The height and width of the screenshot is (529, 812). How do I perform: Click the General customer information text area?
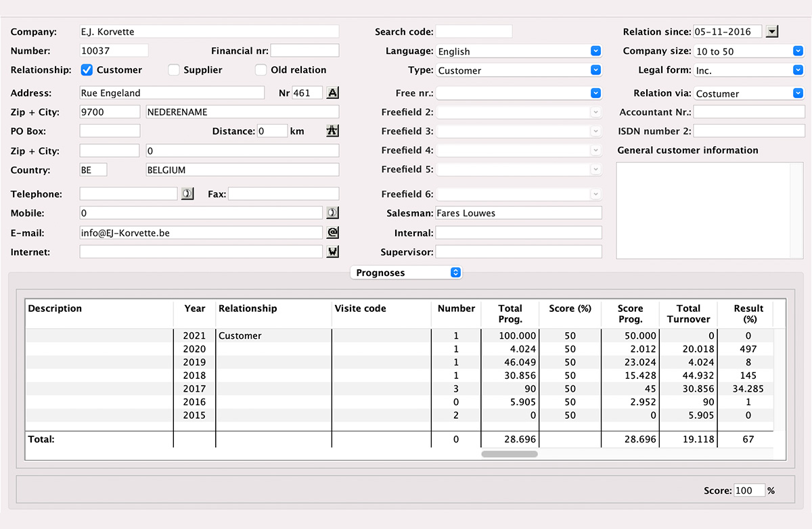(x=710, y=210)
